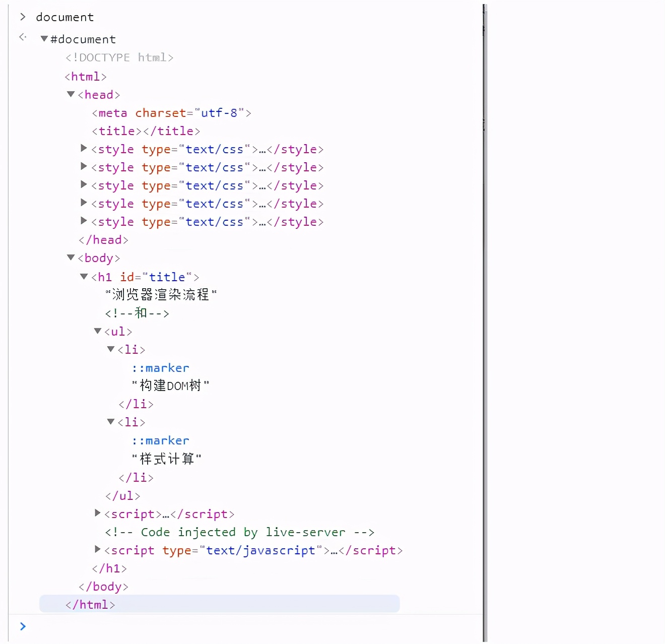The height and width of the screenshot is (644, 665).
Task: Select the <!DOCTYPE html> line
Action: click(x=119, y=57)
